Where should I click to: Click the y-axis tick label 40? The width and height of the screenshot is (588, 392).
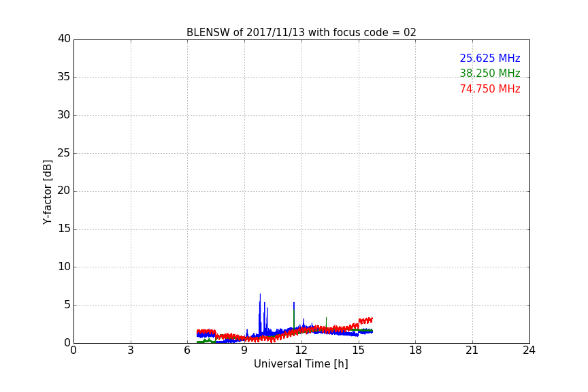click(64, 39)
